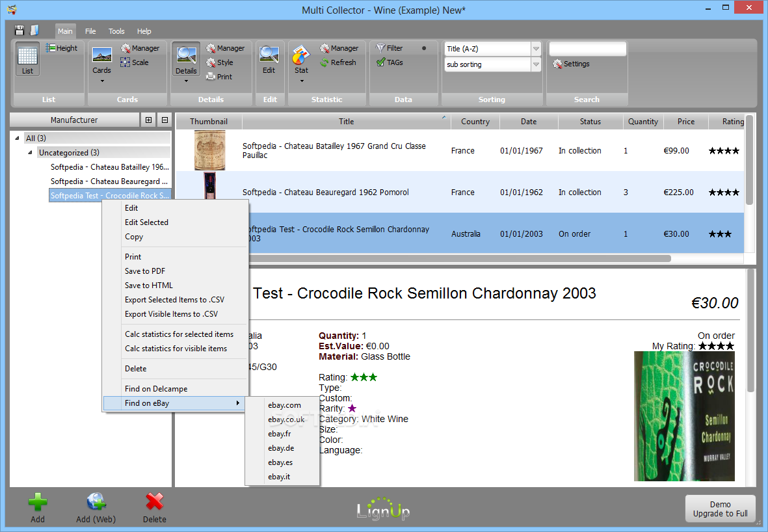
Task: Expand the Stat dropdown arrow
Action: pyautogui.click(x=302, y=81)
